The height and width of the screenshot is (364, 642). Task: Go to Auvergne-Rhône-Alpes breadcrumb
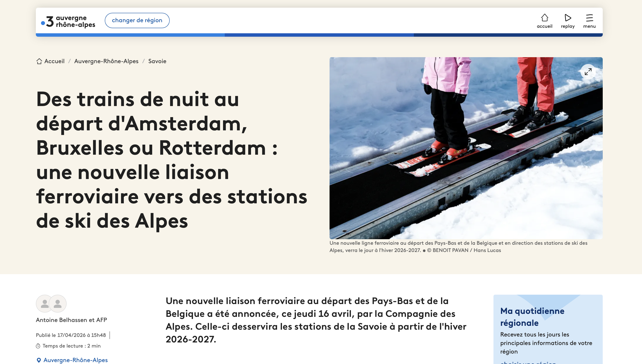(106, 61)
